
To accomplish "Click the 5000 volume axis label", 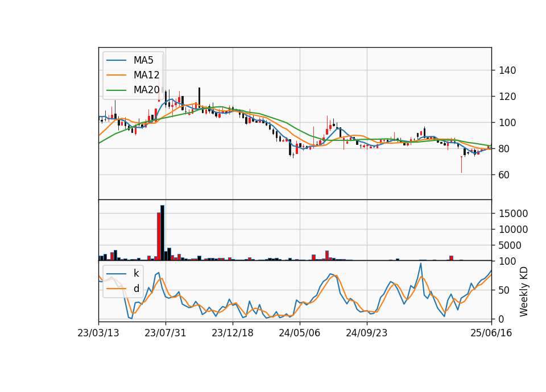I will click(510, 245).
